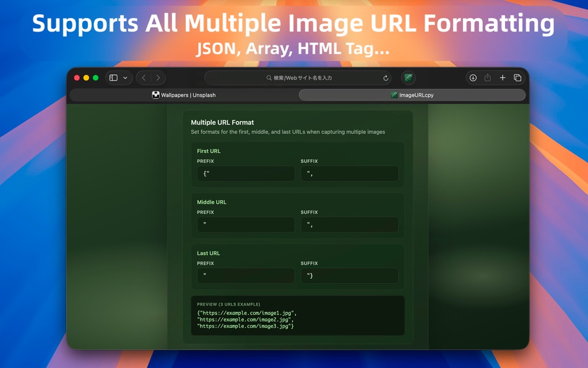Click the address search field

tap(297, 77)
